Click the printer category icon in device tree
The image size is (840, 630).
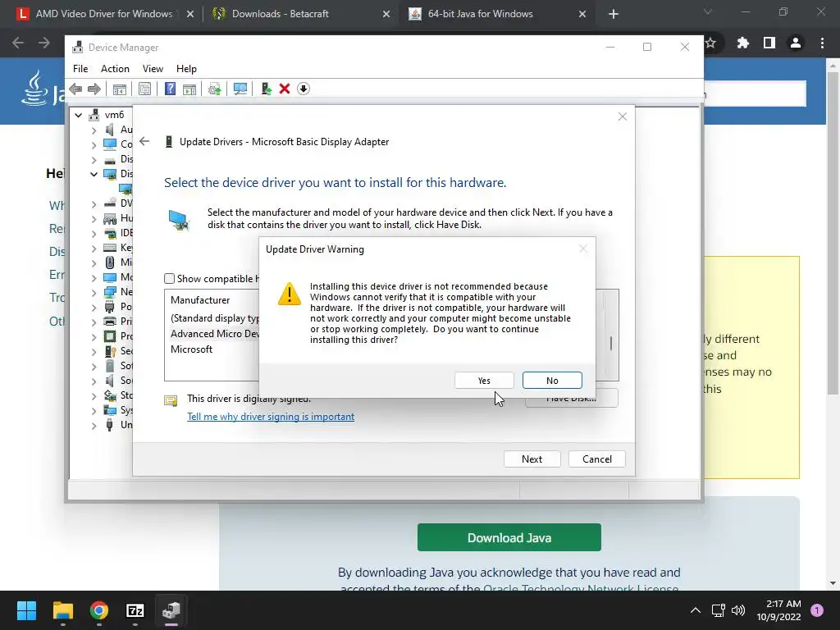110,322
